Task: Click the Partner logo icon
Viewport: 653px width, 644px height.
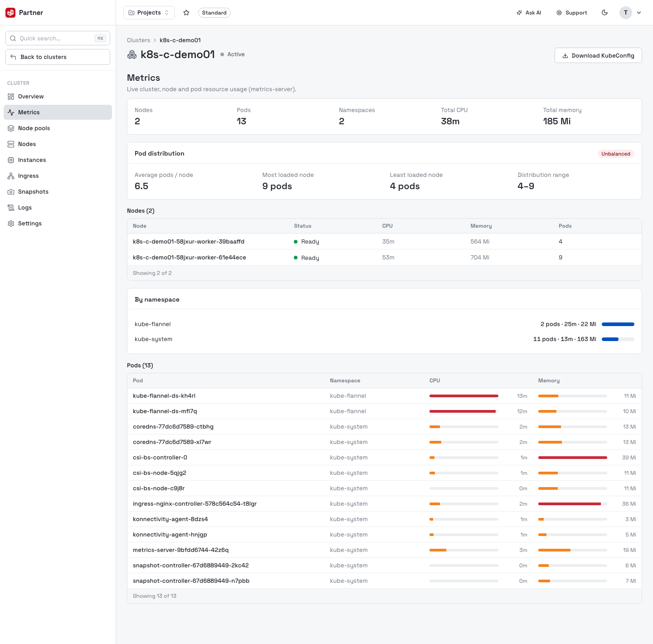Action: [10, 13]
